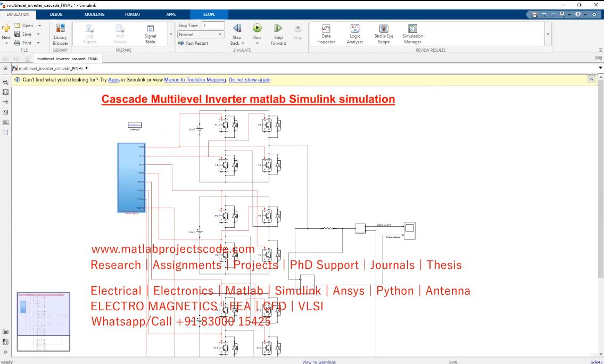This screenshot has height=364, width=604.
Task: Expand the palette with double chevron
Action: pyautogui.click(x=5, y=352)
